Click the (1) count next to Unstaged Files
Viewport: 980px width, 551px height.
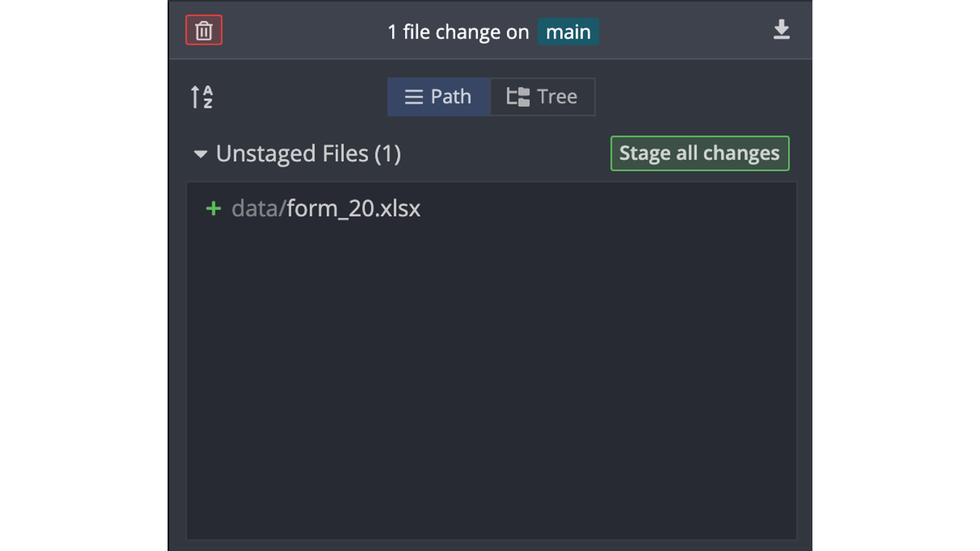[387, 153]
